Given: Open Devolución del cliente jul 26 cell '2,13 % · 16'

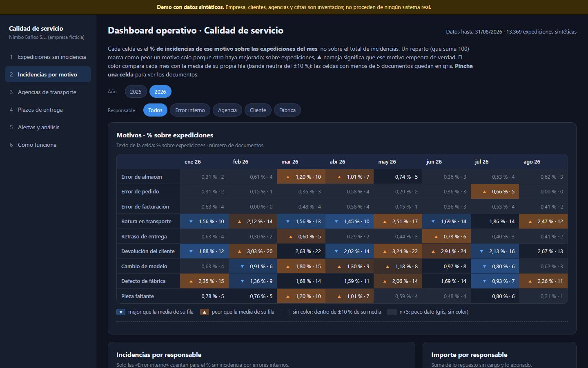Looking at the screenshot, I should pos(494,251).
